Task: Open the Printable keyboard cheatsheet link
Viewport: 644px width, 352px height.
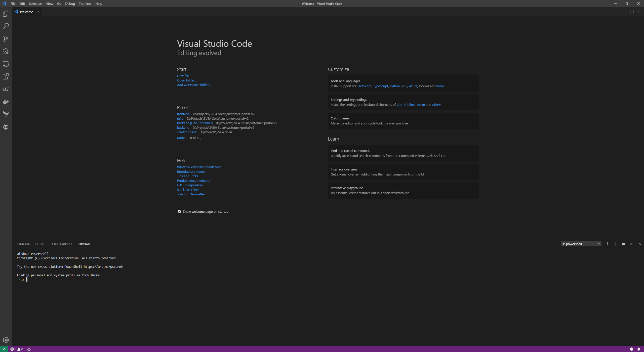Action: click(199, 167)
